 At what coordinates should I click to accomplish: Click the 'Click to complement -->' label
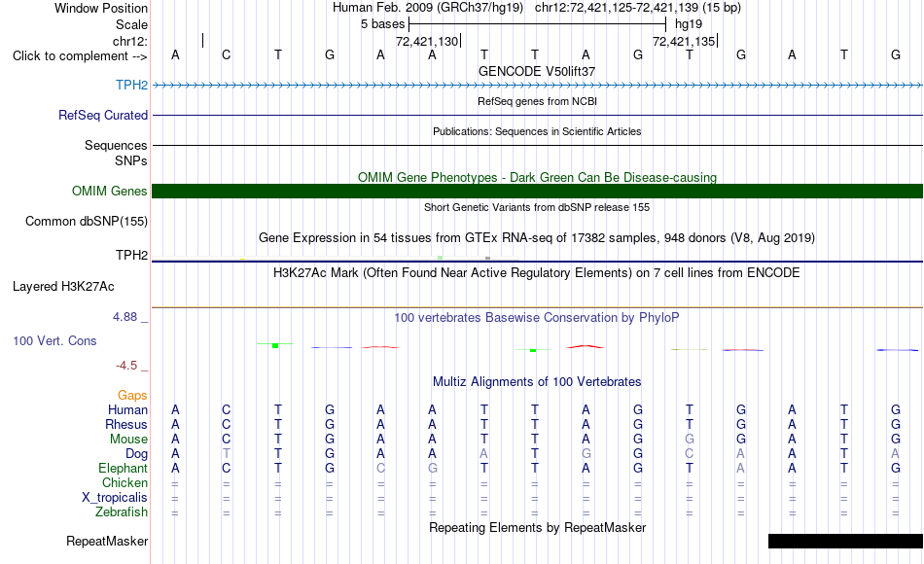80,56
